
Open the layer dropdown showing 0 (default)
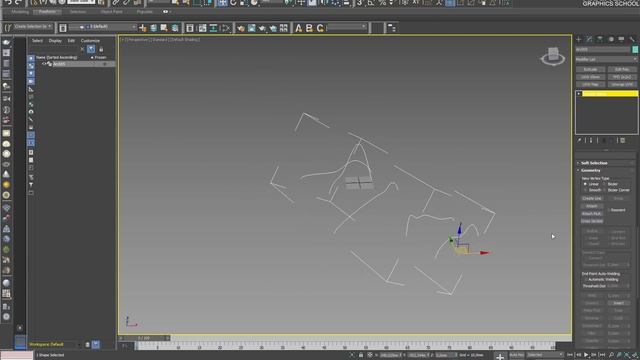click(x=103, y=27)
